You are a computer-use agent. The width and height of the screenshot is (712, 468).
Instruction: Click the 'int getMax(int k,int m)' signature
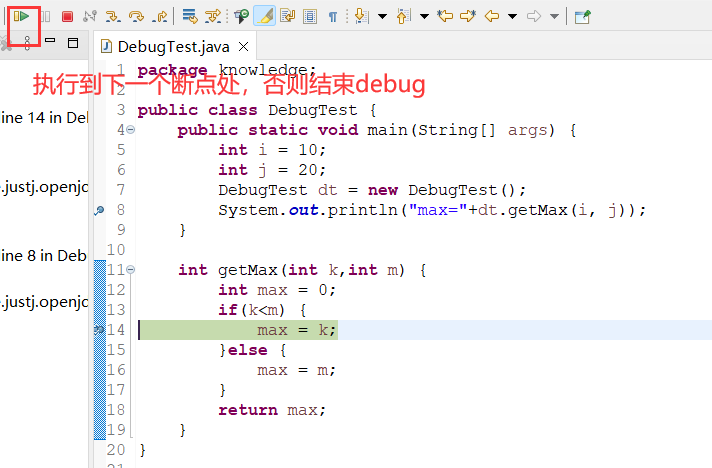291,270
